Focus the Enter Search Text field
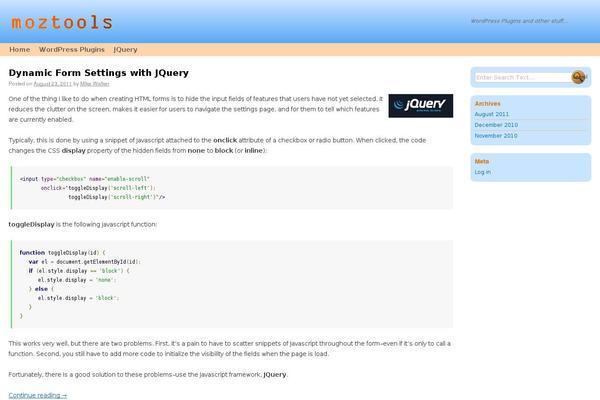Viewport: 600px width, 400px height. (523, 77)
